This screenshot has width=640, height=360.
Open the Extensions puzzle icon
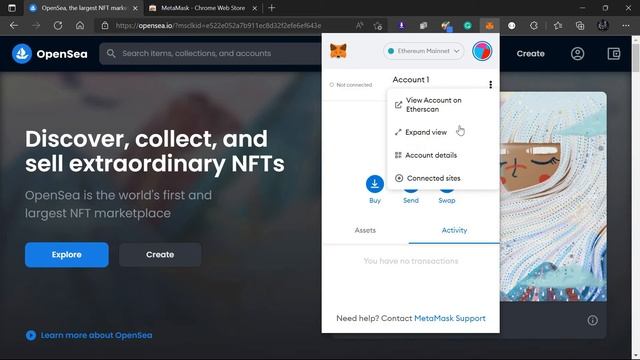click(x=533, y=26)
